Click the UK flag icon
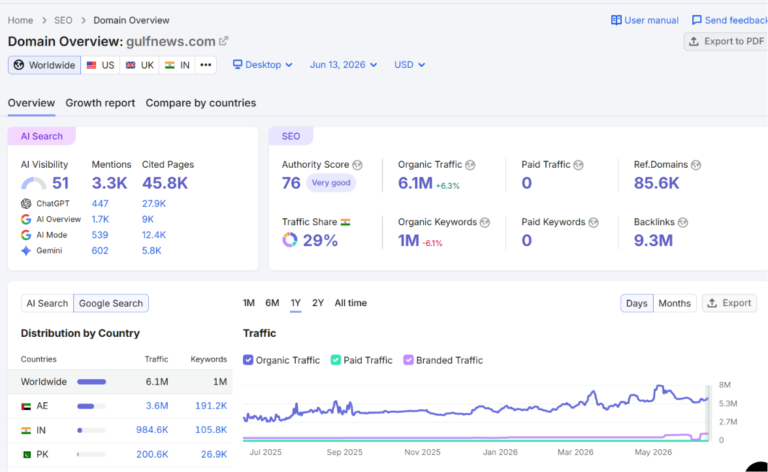768x472 pixels. tap(130, 65)
